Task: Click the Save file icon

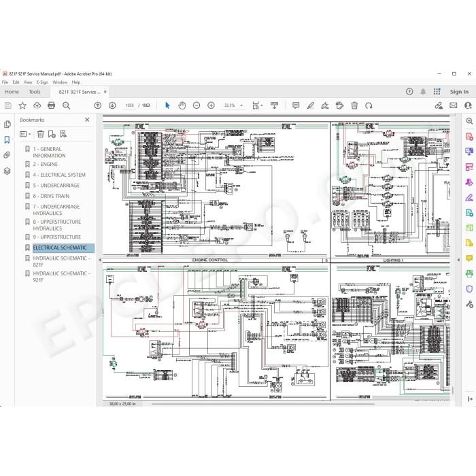Action: (8, 105)
